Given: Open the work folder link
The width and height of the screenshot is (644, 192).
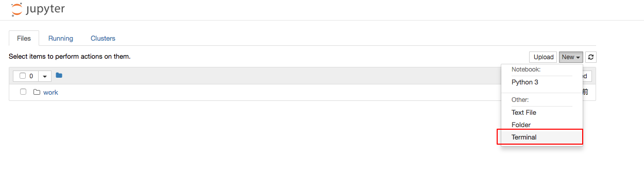Looking at the screenshot, I should tap(50, 92).
